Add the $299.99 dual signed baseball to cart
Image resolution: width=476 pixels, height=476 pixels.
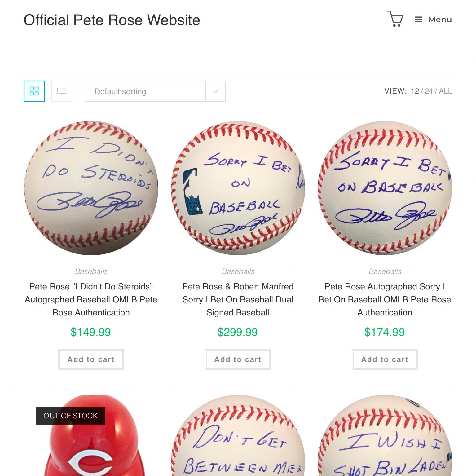[x=238, y=359]
